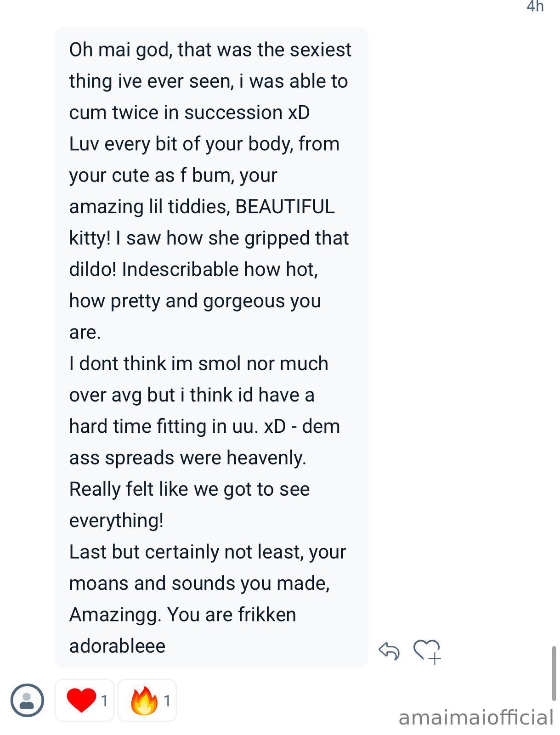This screenshot has width=560, height=735.
Task: Click the fire reaction count number
Action: point(167,701)
